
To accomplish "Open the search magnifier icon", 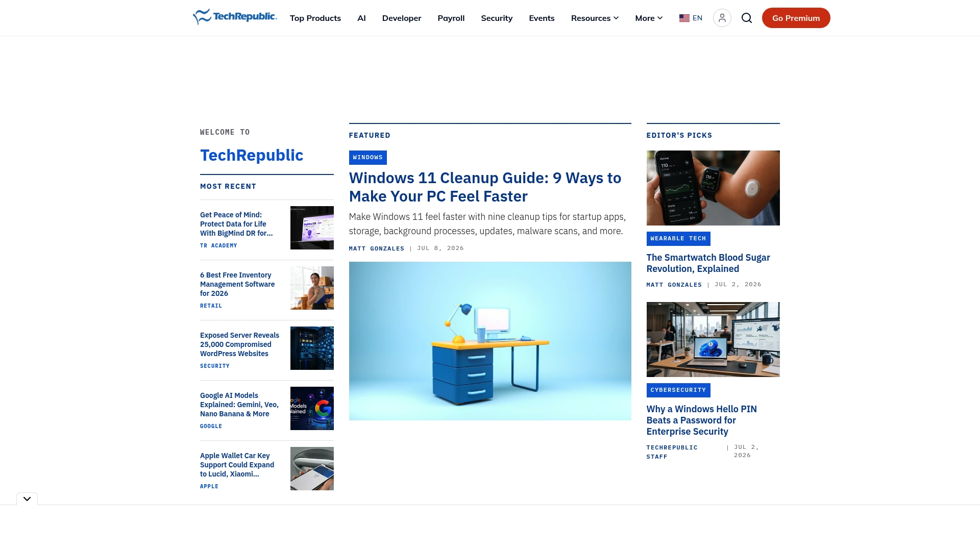I will click(747, 18).
